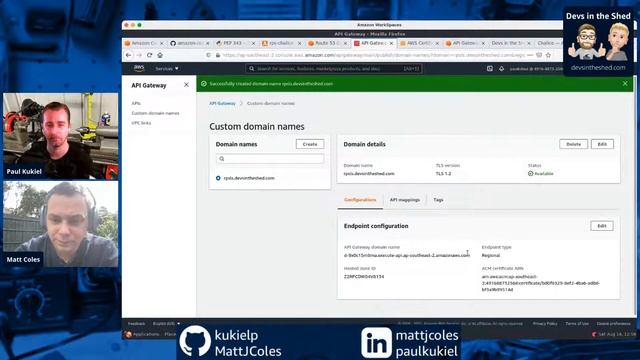
Task: Select the Regional endpoint type value
Action: pyautogui.click(x=491, y=255)
